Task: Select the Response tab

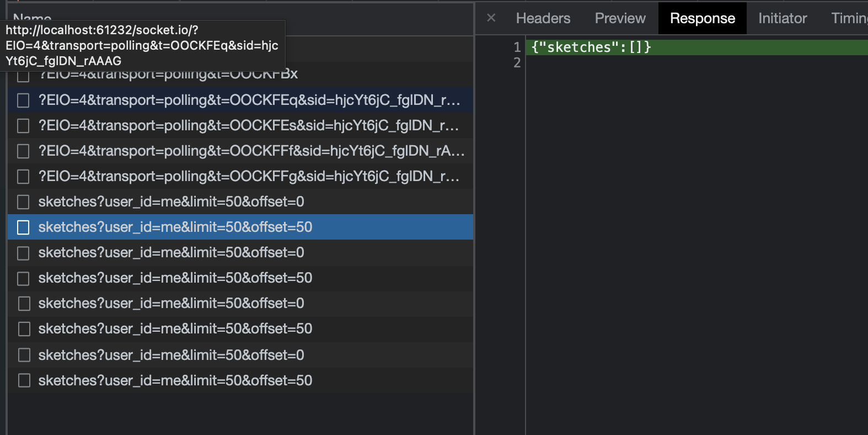Action: click(x=702, y=18)
